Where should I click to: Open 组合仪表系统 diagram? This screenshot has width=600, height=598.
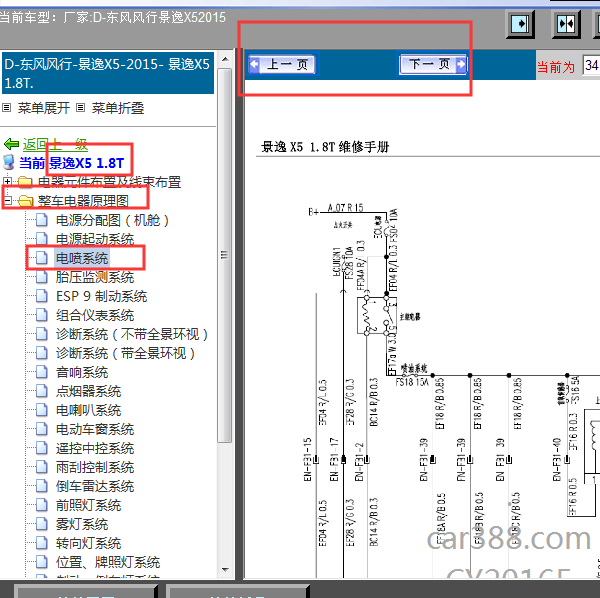pos(95,315)
